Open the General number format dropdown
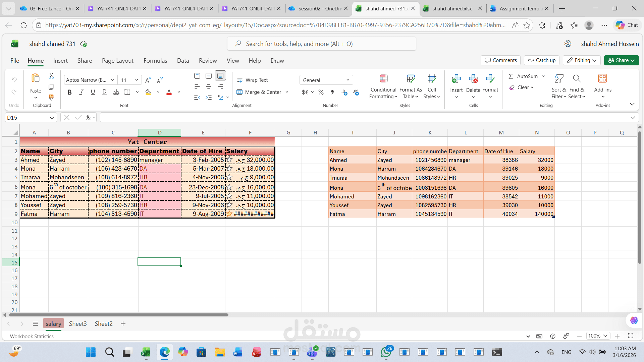 [x=348, y=80]
